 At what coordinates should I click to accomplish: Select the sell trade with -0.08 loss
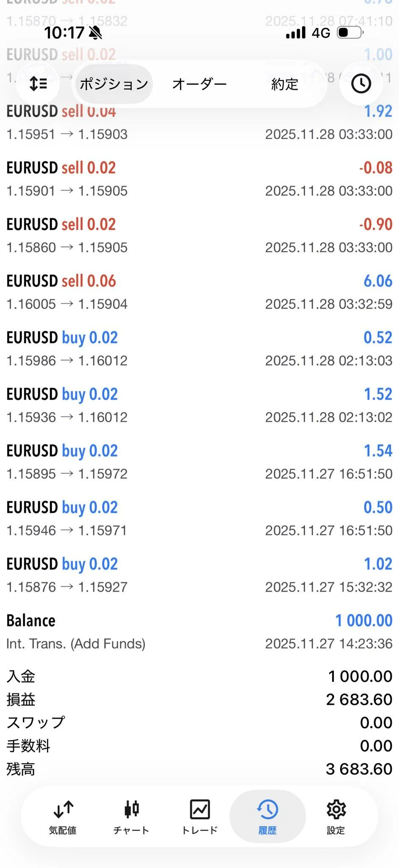click(x=199, y=179)
